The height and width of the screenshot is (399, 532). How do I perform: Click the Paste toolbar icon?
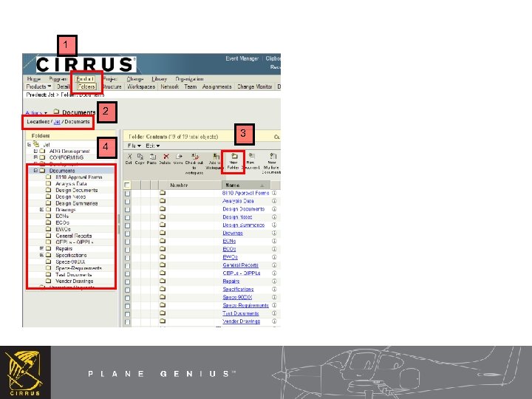pyautogui.click(x=153, y=157)
